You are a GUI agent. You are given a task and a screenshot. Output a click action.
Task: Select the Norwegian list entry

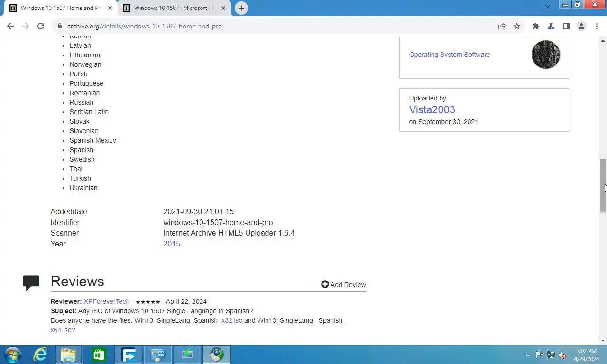[85, 64]
